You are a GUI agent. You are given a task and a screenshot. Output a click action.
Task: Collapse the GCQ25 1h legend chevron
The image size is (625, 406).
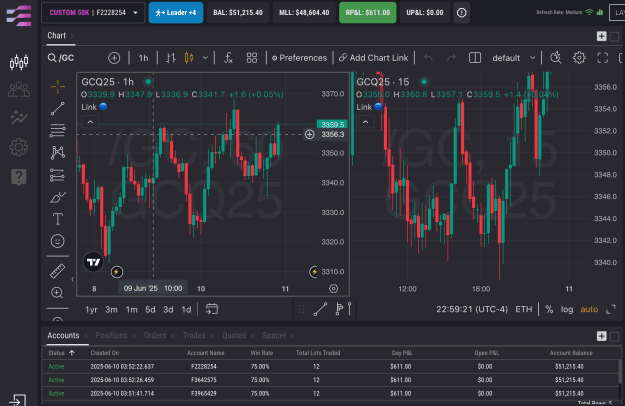pos(90,122)
